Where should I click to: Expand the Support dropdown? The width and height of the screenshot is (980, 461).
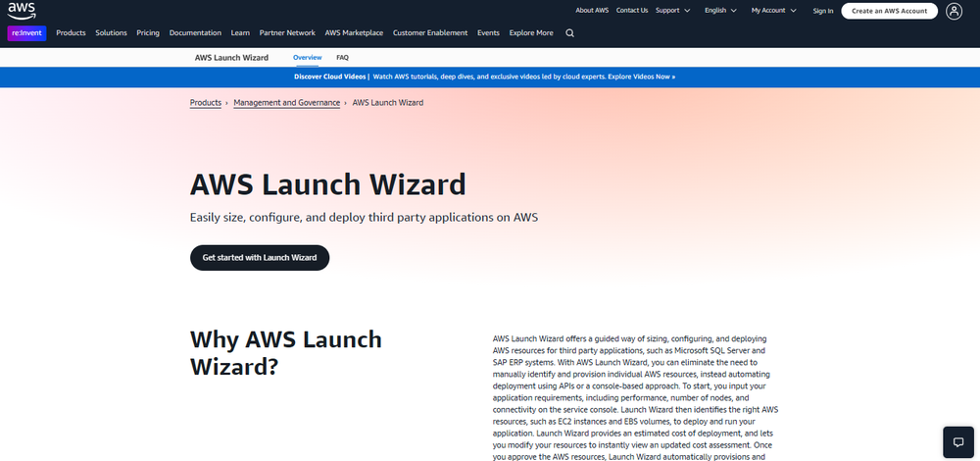672,11
